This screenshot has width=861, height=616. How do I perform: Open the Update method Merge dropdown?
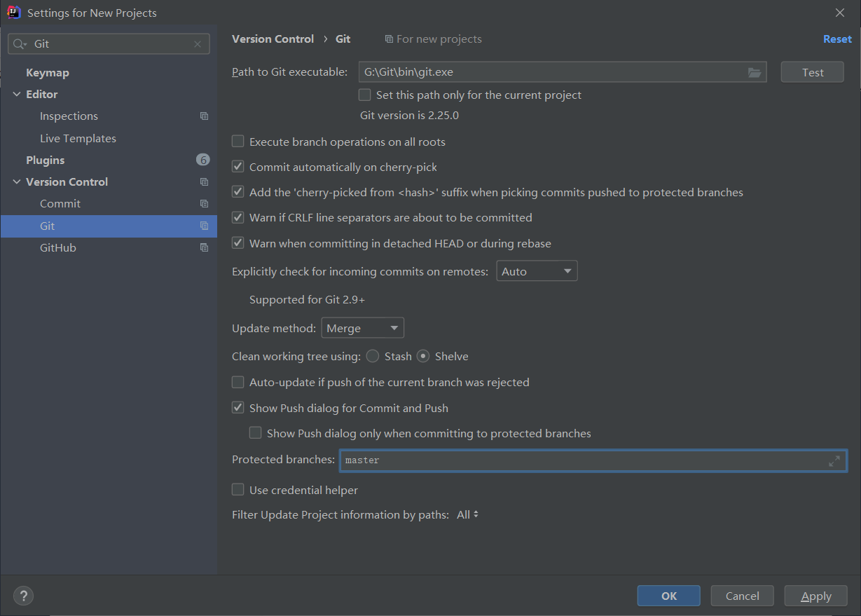(363, 328)
